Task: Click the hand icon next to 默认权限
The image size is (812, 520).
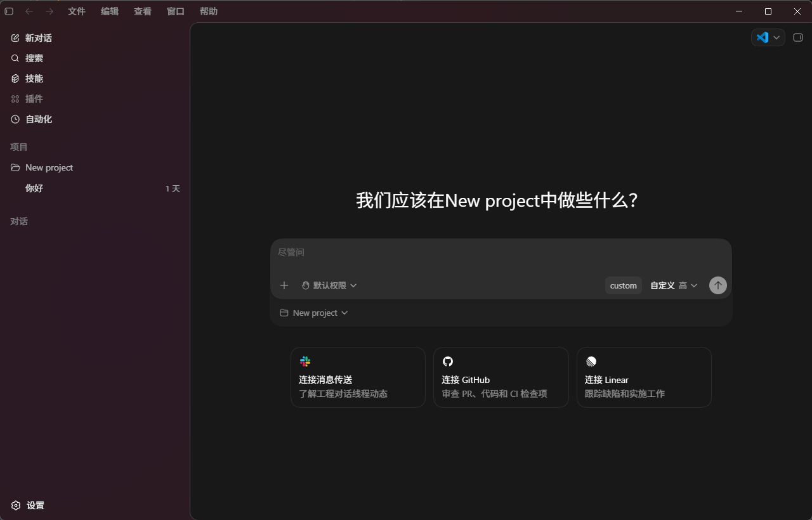Action: point(306,285)
